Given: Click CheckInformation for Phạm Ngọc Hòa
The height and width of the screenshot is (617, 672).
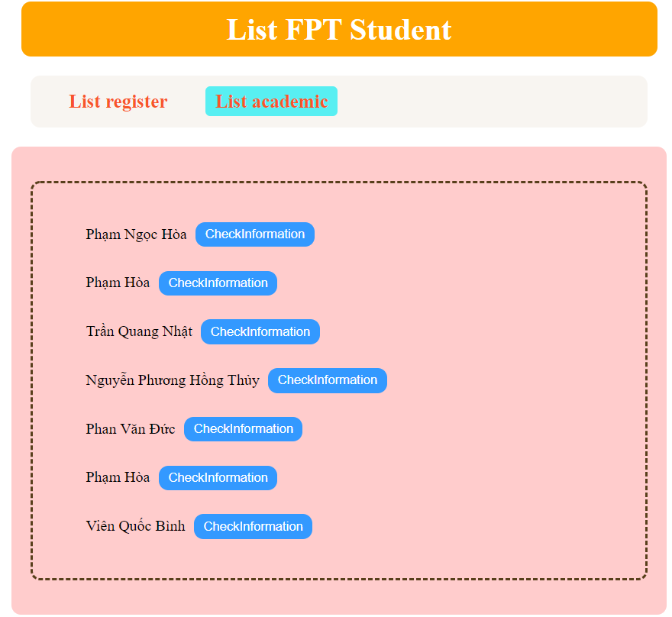Looking at the screenshot, I should 254,234.
